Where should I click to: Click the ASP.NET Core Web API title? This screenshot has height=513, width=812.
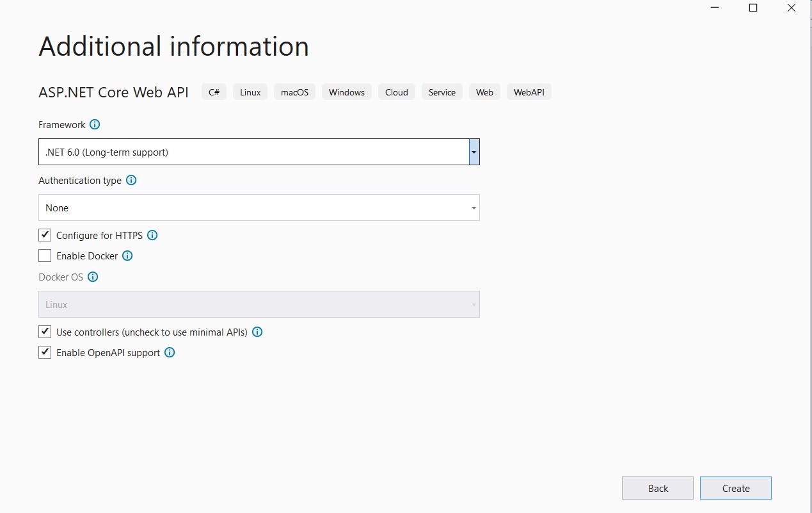114,92
